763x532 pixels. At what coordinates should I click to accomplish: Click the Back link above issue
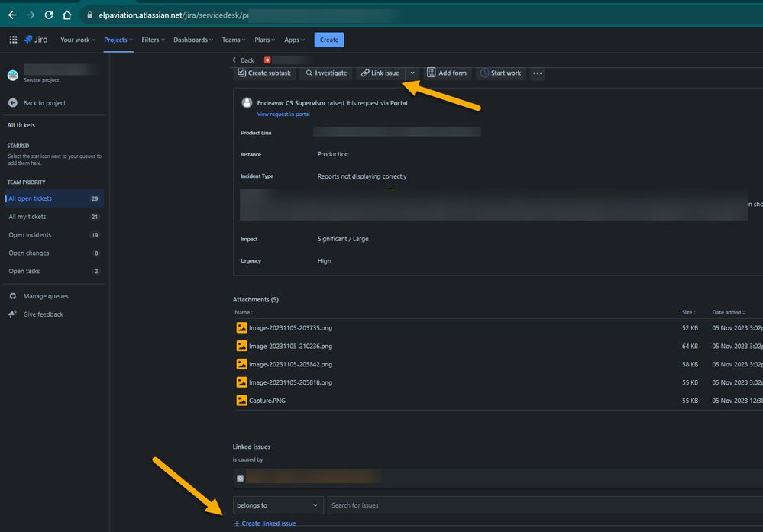pos(244,60)
